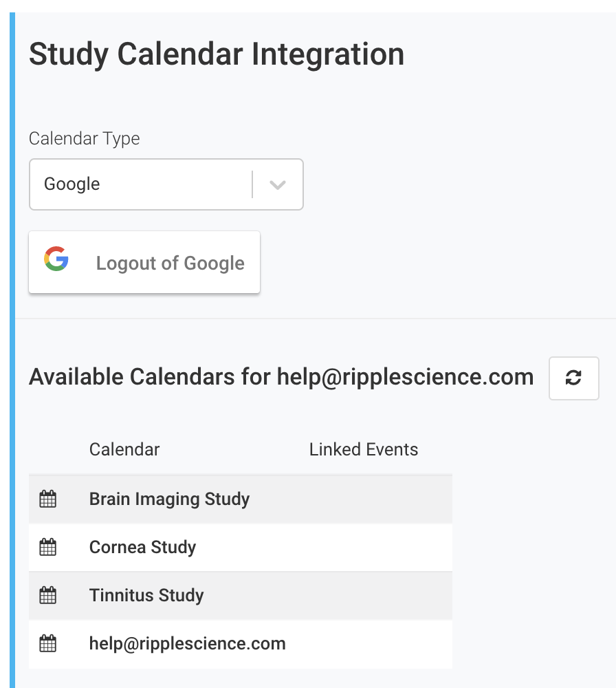
Task: Click the calendar icon beside Brain Imaging Study
Action: point(47,499)
